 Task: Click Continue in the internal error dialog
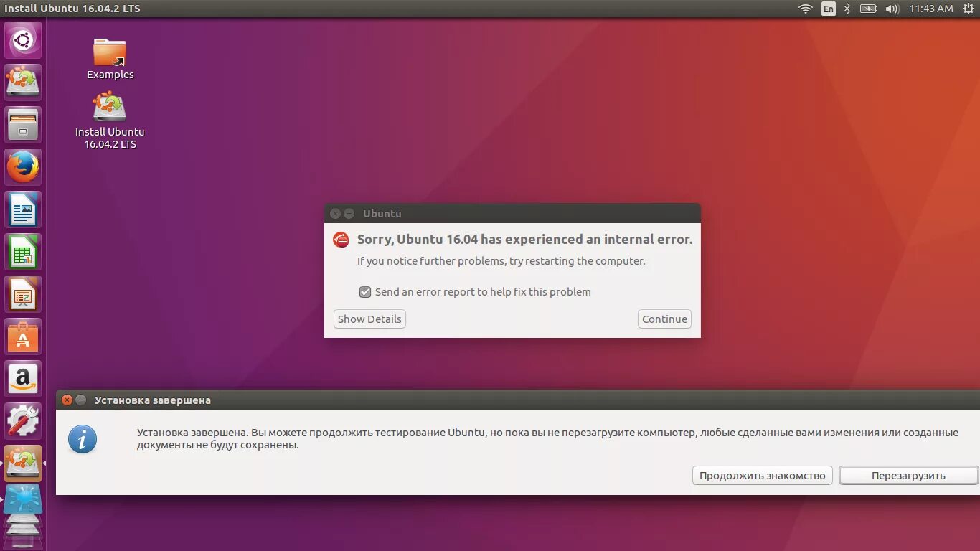pos(664,319)
